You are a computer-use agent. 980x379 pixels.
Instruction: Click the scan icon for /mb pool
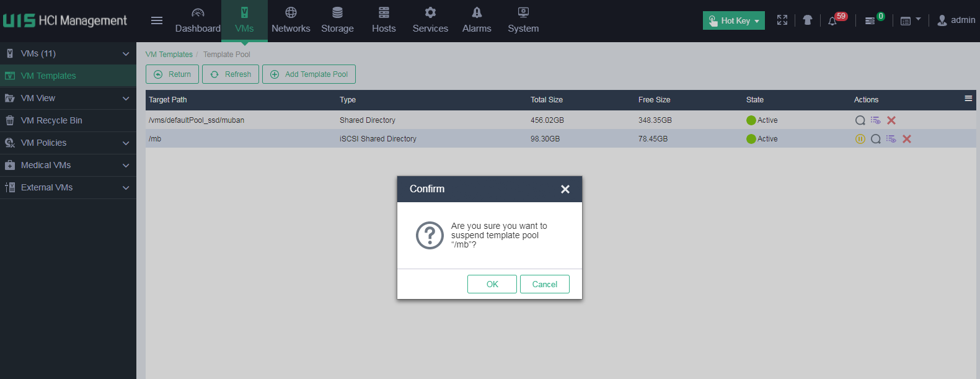click(876, 139)
